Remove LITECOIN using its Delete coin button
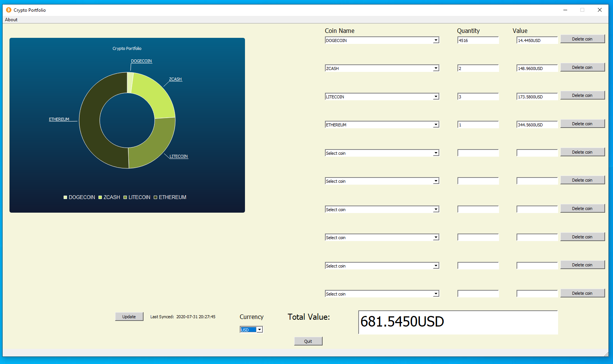 click(582, 95)
